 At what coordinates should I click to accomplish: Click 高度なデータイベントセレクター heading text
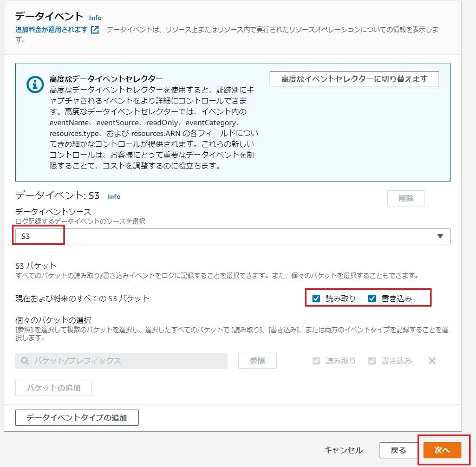106,79
